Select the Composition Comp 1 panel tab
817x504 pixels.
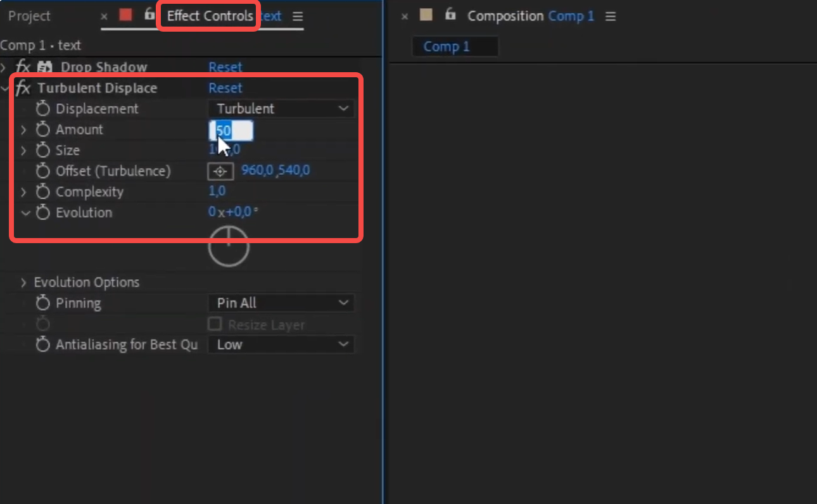tap(531, 16)
